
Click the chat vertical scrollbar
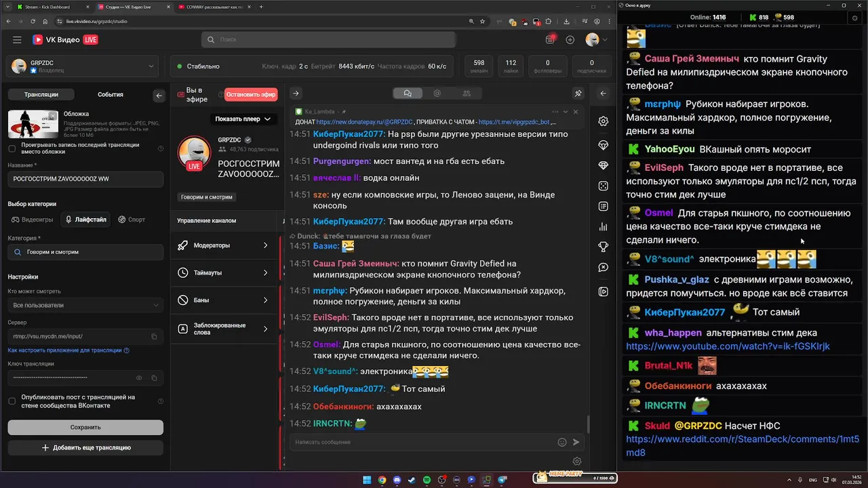point(588,424)
